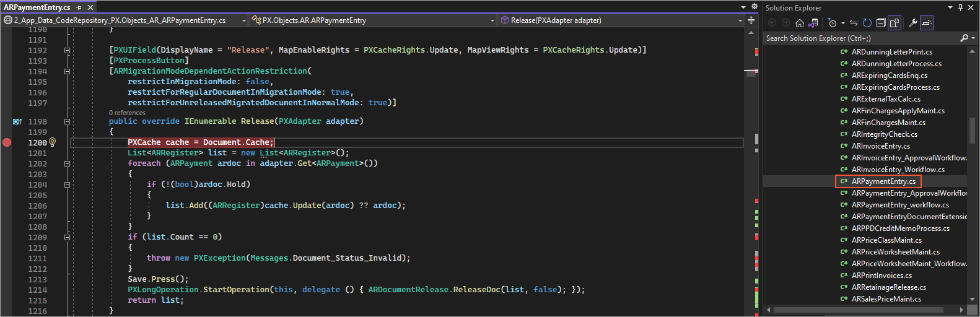The width and height of the screenshot is (980, 317).
Task: Click the '0 references' CodeLens link
Action: click(127, 113)
